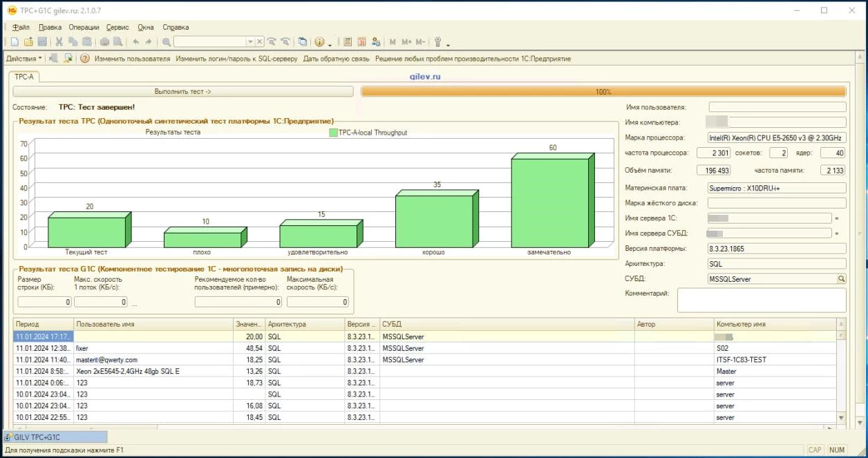Click the question mark help icon
The image size is (868, 458).
pos(85,59)
